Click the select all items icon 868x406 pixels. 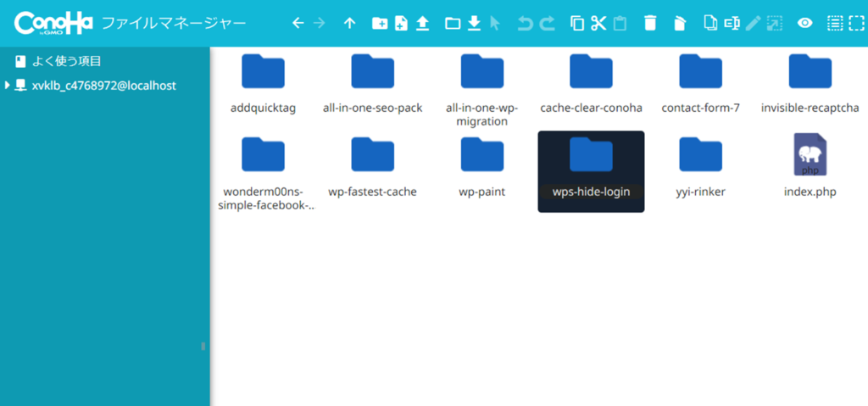point(835,23)
